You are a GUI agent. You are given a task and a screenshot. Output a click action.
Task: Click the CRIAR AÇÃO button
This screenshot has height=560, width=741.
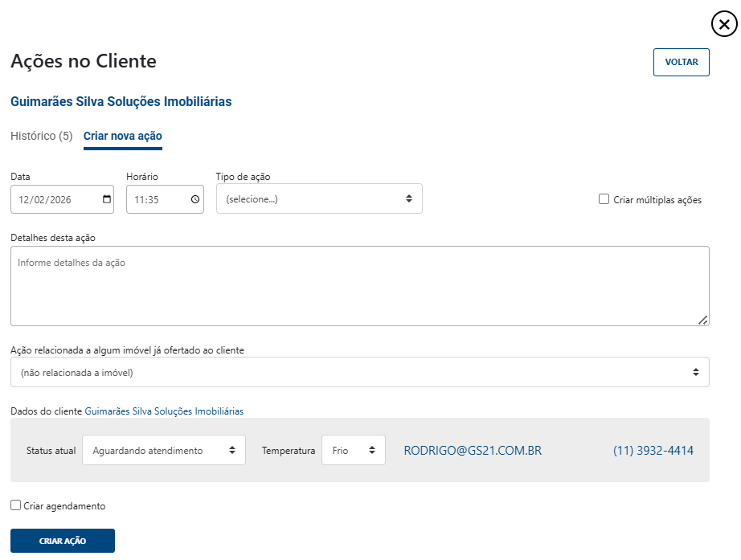(x=63, y=541)
